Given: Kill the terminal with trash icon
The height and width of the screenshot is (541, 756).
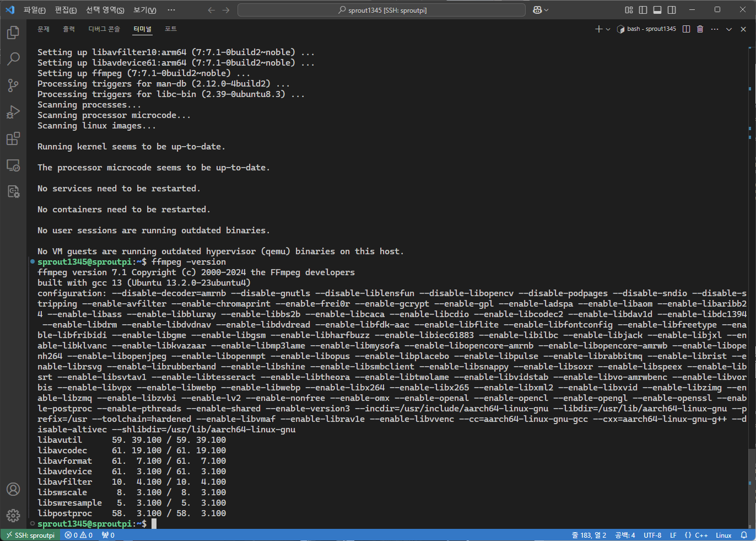Looking at the screenshot, I should pos(700,29).
